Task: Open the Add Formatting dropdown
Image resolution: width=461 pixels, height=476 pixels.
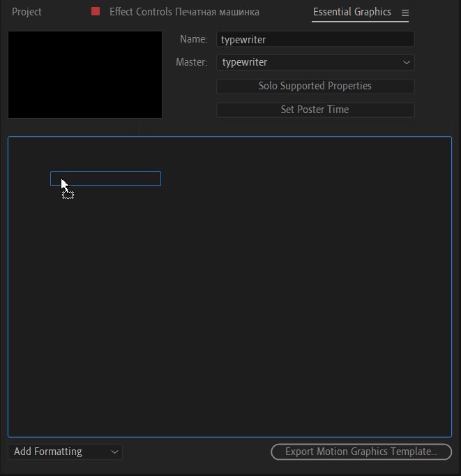Action: pyautogui.click(x=65, y=452)
